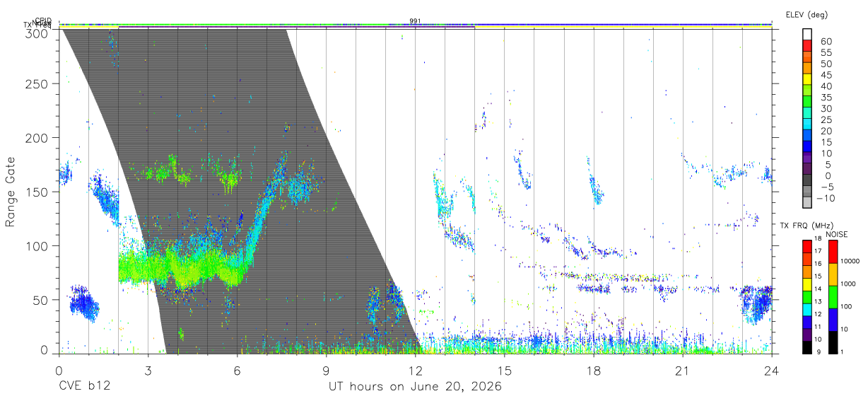Click the '60' value in ELEV legend
This screenshot has height=401, width=868.
tap(826, 41)
